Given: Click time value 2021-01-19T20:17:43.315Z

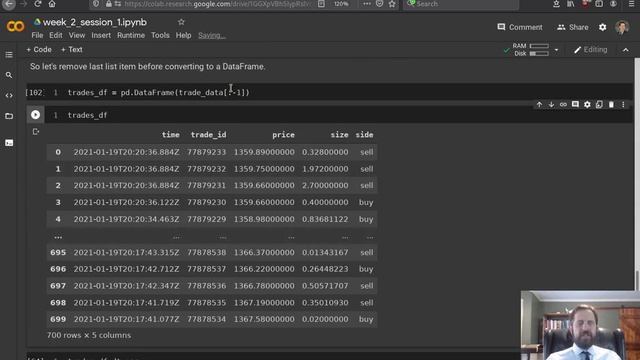Looking at the screenshot, I should coord(126,253).
